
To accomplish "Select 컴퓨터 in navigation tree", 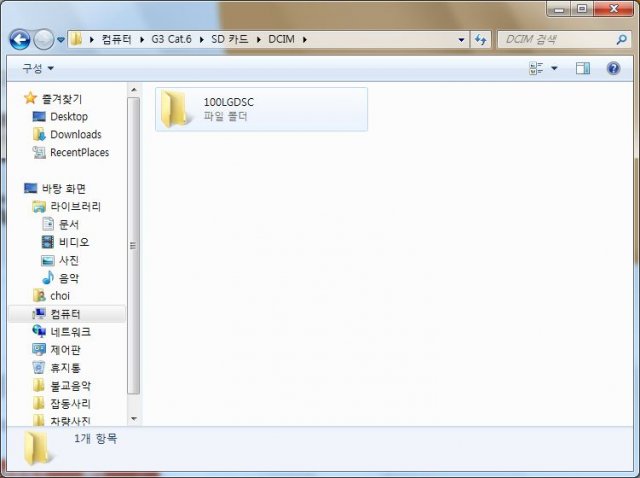I will pos(65,314).
